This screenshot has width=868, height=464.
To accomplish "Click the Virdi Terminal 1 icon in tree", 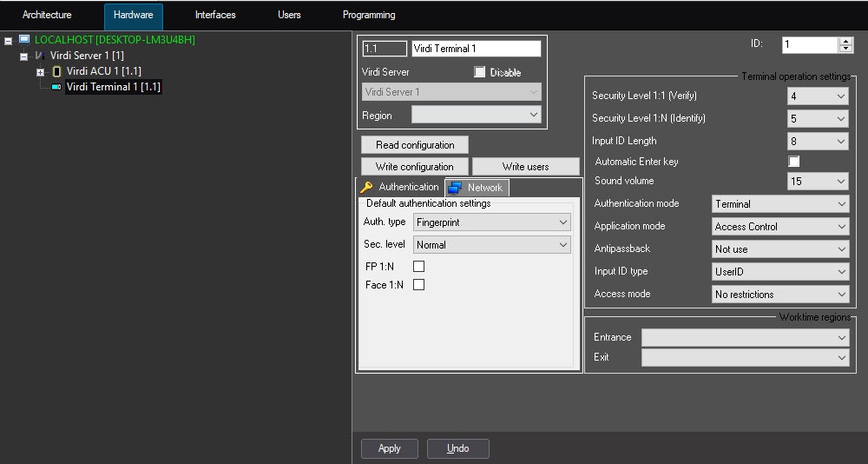I will [56, 87].
